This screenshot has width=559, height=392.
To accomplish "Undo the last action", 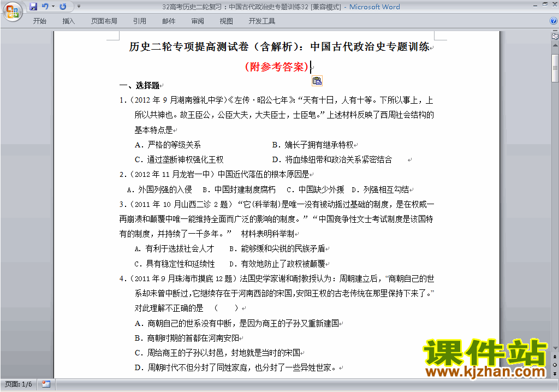I will pos(45,7).
